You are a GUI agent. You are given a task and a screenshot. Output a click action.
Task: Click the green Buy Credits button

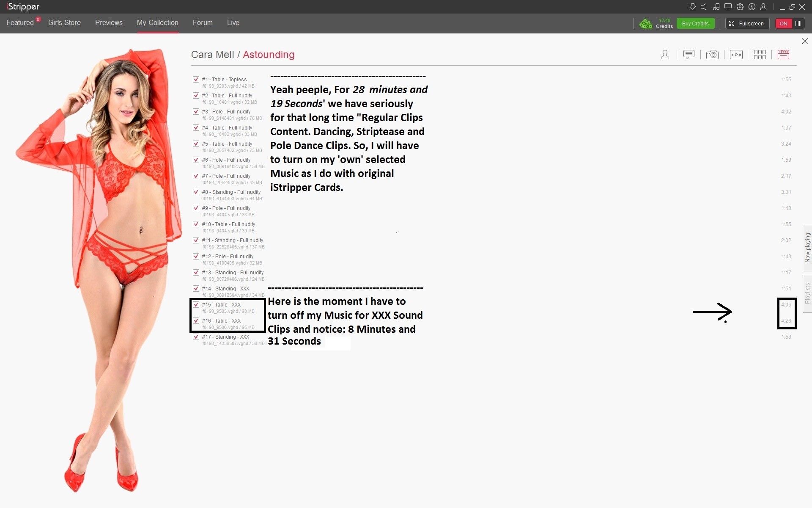click(x=695, y=23)
